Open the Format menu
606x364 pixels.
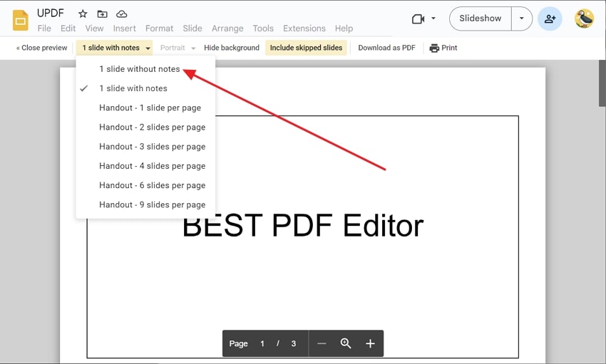(x=159, y=28)
